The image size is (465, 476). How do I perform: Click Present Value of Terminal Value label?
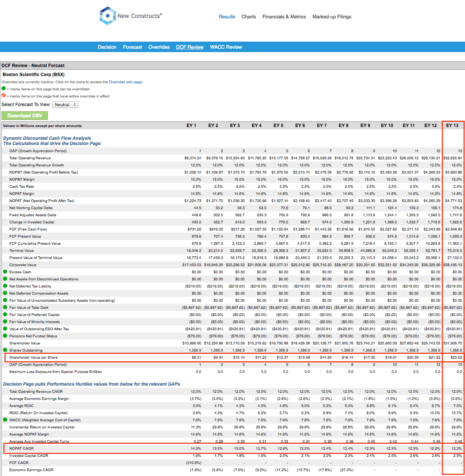(36, 257)
